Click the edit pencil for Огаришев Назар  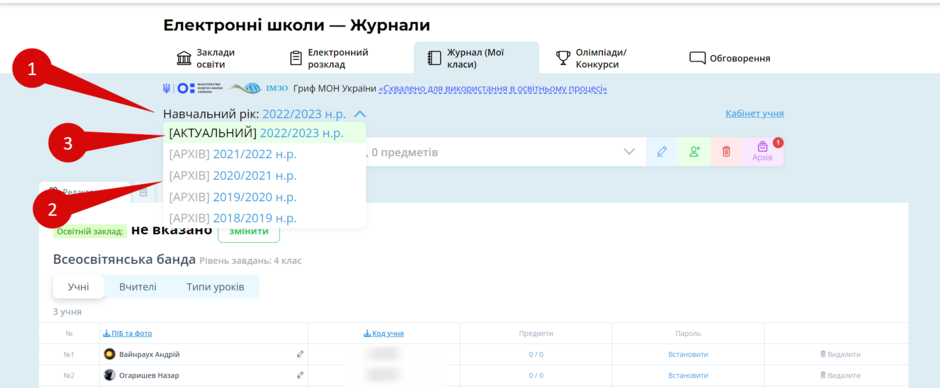[x=300, y=375]
